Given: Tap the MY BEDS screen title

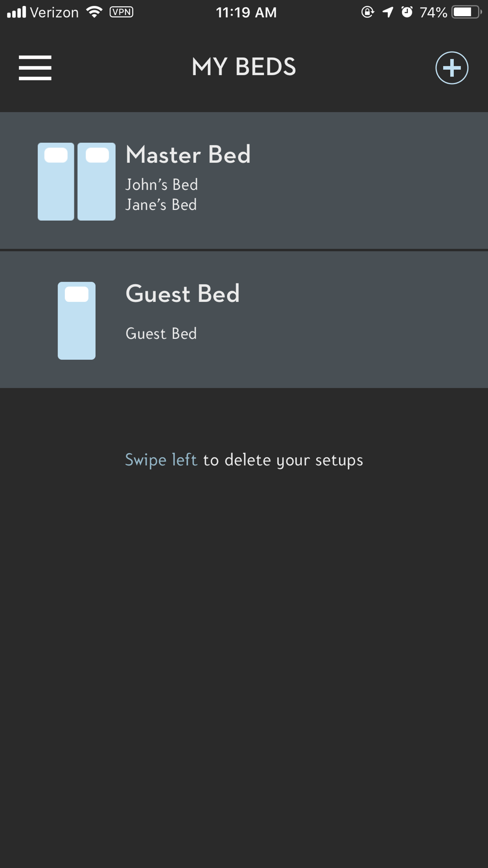Looking at the screenshot, I should click(x=244, y=67).
